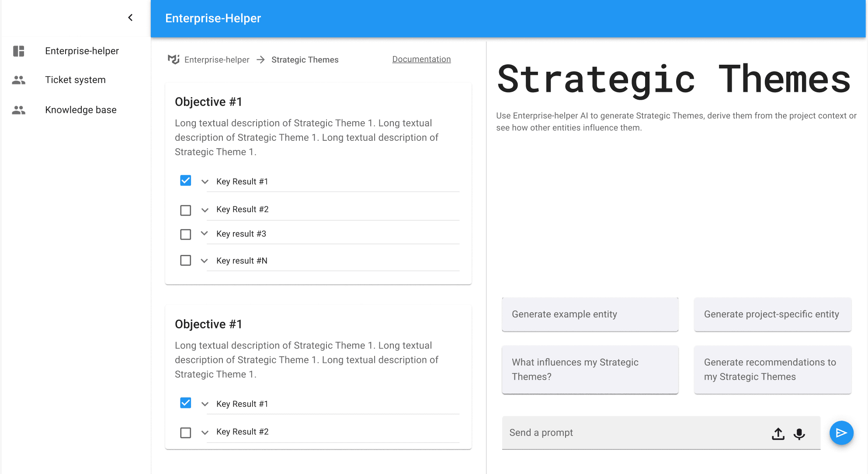
Task: Open the Documentation link
Action: pos(421,59)
